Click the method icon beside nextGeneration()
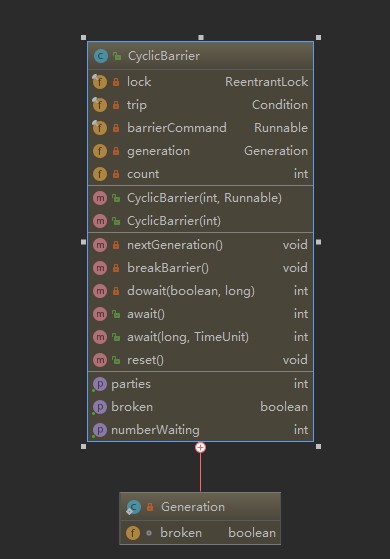Screen dimensions: 390x559 point(100,245)
